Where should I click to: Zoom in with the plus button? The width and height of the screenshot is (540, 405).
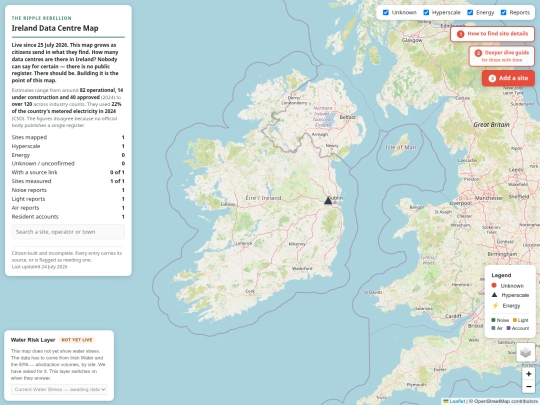tap(529, 374)
